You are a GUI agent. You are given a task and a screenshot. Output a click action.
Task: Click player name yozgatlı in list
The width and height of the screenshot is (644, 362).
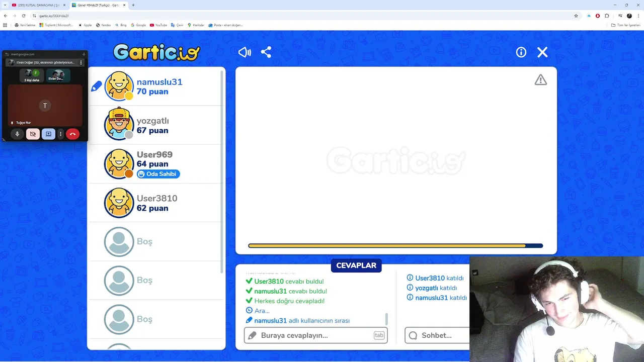pyautogui.click(x=153, y=121)
